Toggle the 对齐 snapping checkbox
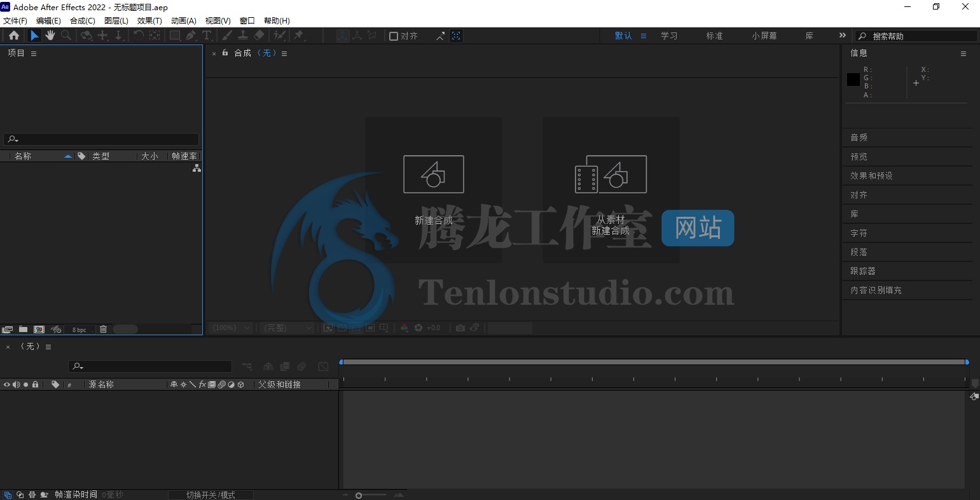Viewport: 980px width, 500px height. tap(394, 36)
